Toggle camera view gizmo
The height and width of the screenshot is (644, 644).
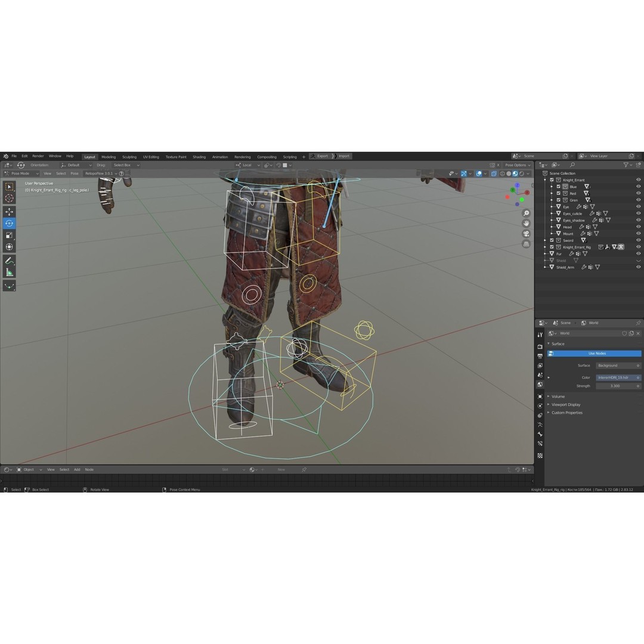coord(526,234)
